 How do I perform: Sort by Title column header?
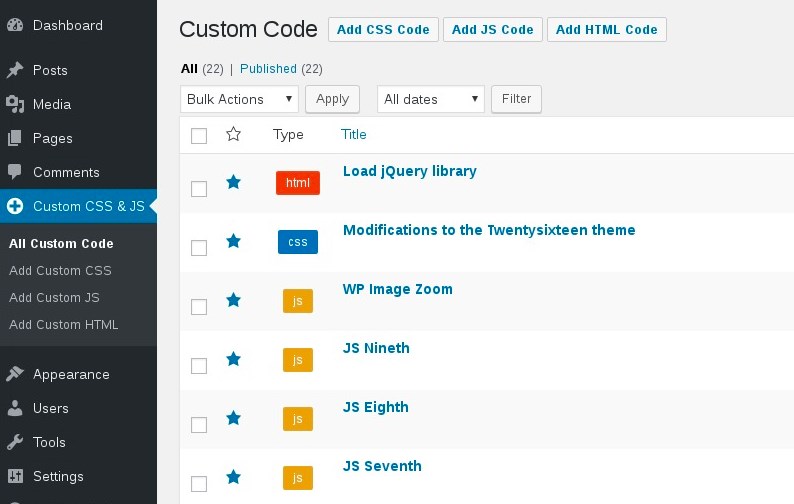(353, 134)
